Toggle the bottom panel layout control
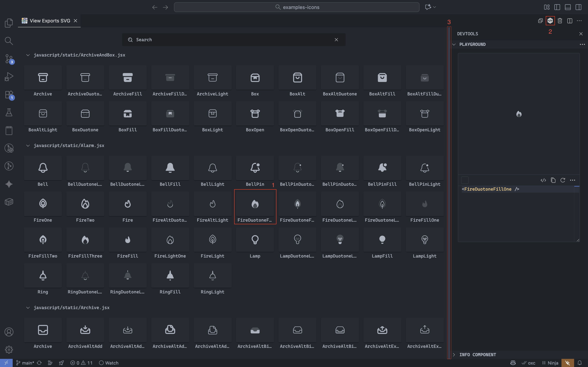This screenshot has width=588, height=367. pos(567,7)
